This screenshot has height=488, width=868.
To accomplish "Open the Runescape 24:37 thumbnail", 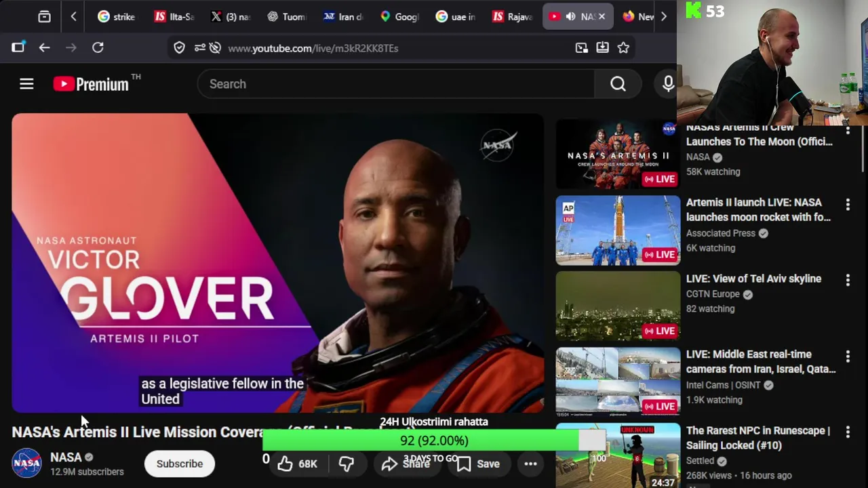I will click(x=618, y=455).
